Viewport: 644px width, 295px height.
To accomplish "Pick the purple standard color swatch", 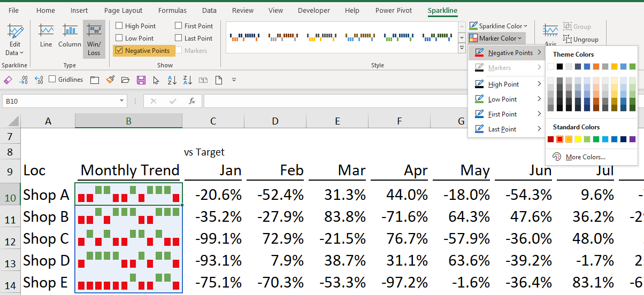I will (632, 139).
